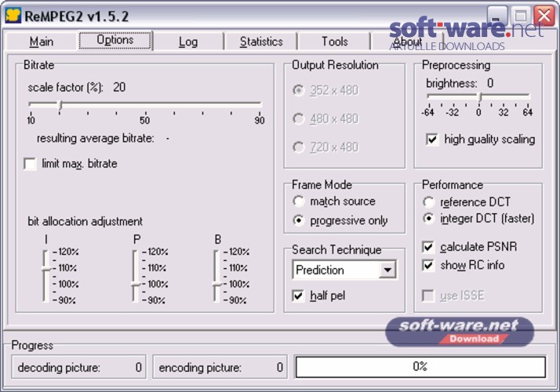Click the encoding picture counter field

pyautogui.click(x=220, y=367)
